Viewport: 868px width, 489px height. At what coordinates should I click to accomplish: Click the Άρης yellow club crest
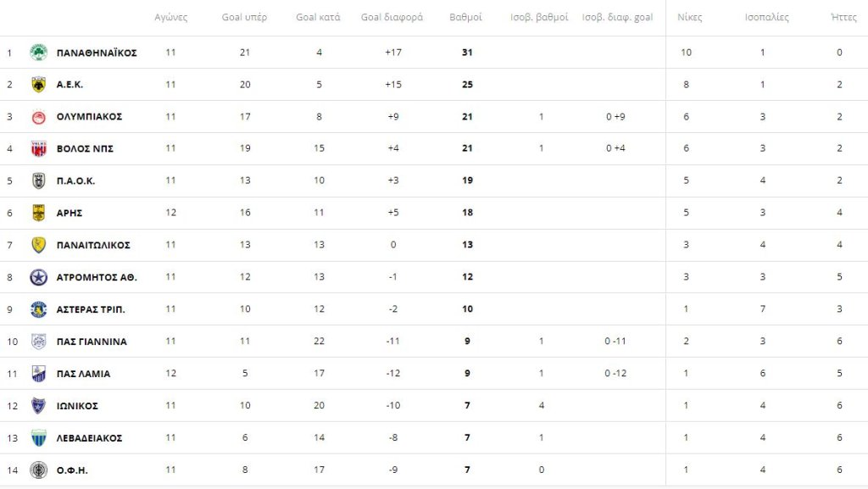point(38,213)
